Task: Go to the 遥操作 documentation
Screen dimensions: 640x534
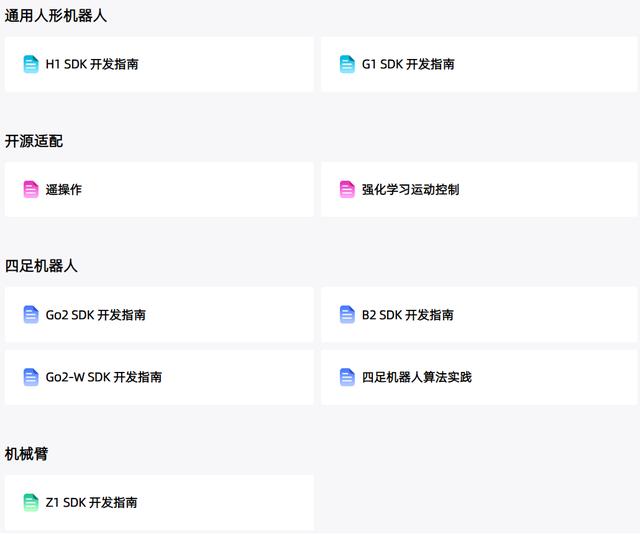Action: tap(64, 189)
